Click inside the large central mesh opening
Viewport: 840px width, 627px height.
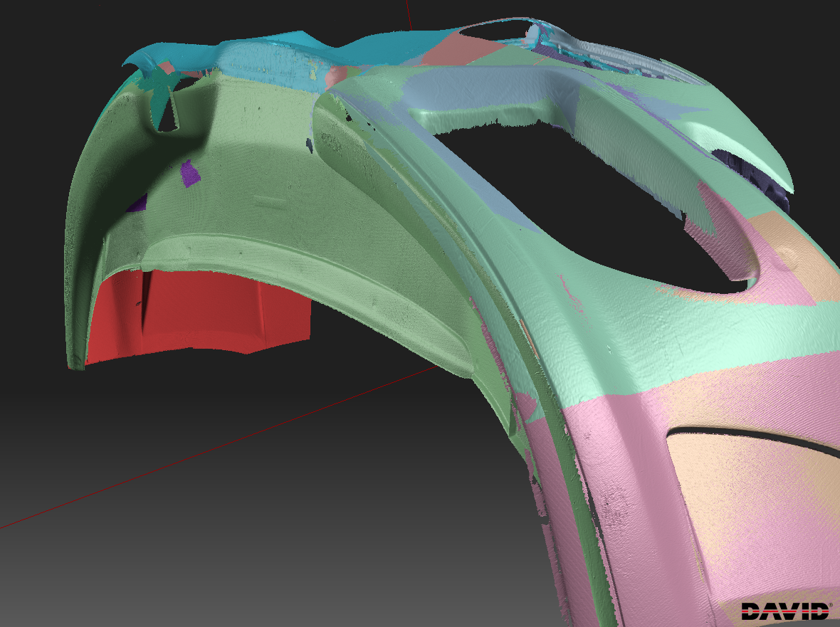coord(569,185)
